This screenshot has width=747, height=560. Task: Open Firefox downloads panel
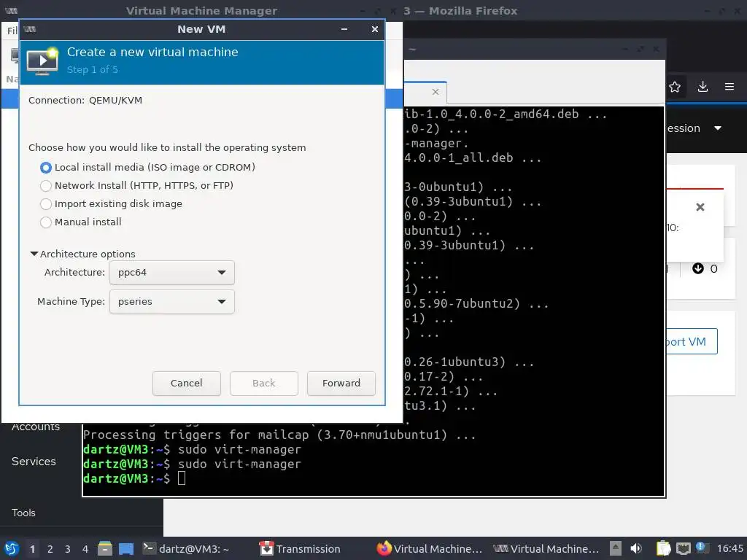click(703, 87)
